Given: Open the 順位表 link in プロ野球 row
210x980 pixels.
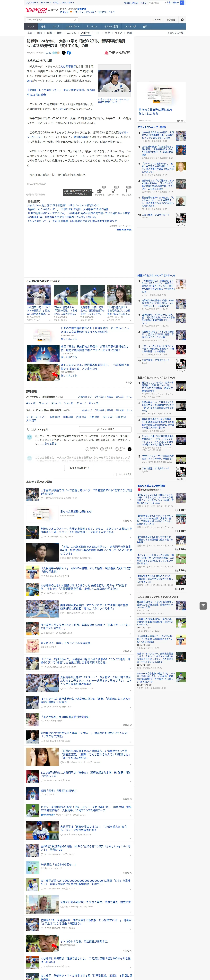Looking at the screenshot, I should pyautogui.click(x=110, y=396).
